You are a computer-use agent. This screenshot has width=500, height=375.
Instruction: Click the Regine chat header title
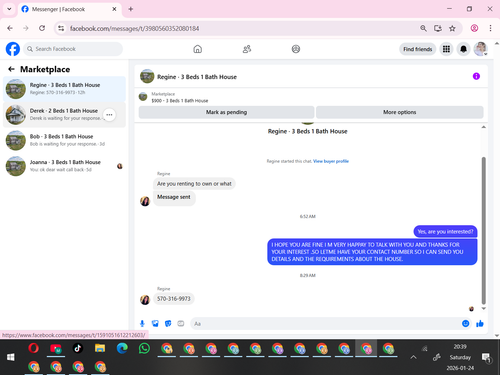pyautogui.click(x=197, y=77)
